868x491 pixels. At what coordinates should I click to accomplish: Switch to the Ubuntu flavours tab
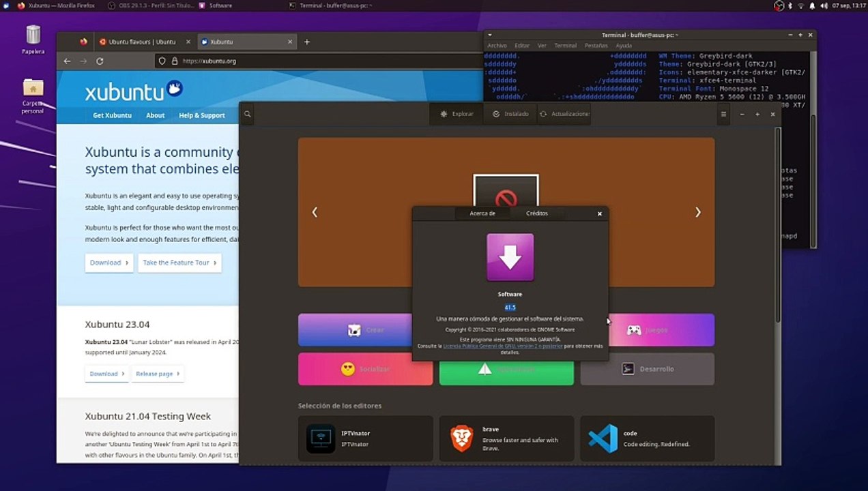click(142, 42)
